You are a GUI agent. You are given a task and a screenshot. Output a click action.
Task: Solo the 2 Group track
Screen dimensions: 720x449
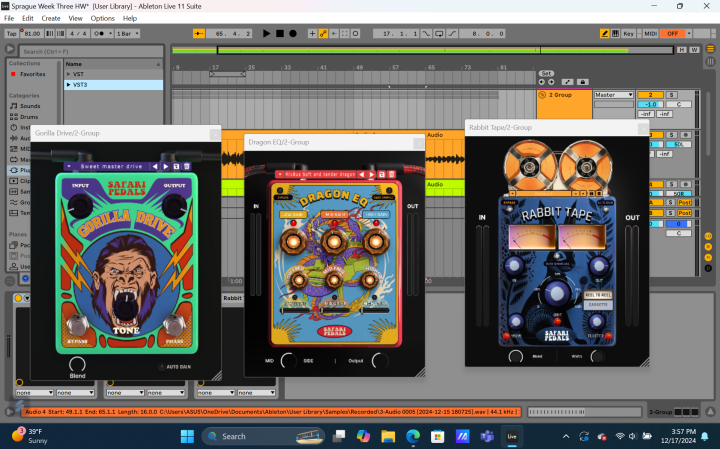[672, 94]
